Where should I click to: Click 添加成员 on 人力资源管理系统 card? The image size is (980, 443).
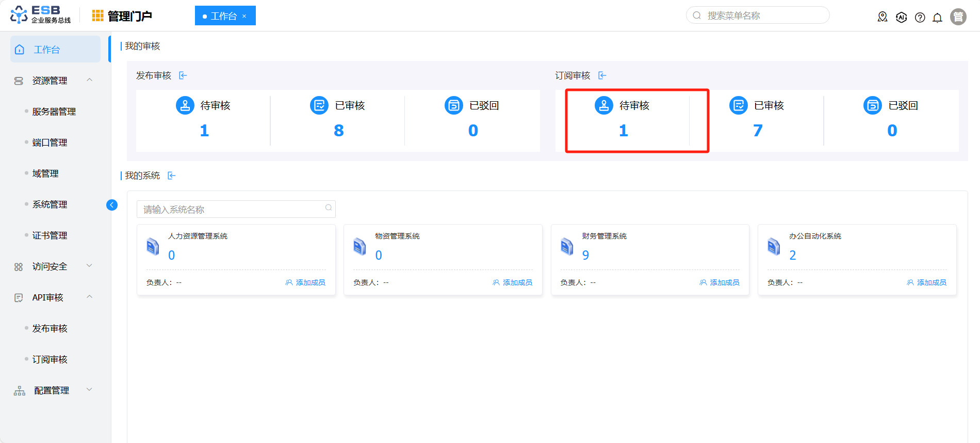[305, 282]
